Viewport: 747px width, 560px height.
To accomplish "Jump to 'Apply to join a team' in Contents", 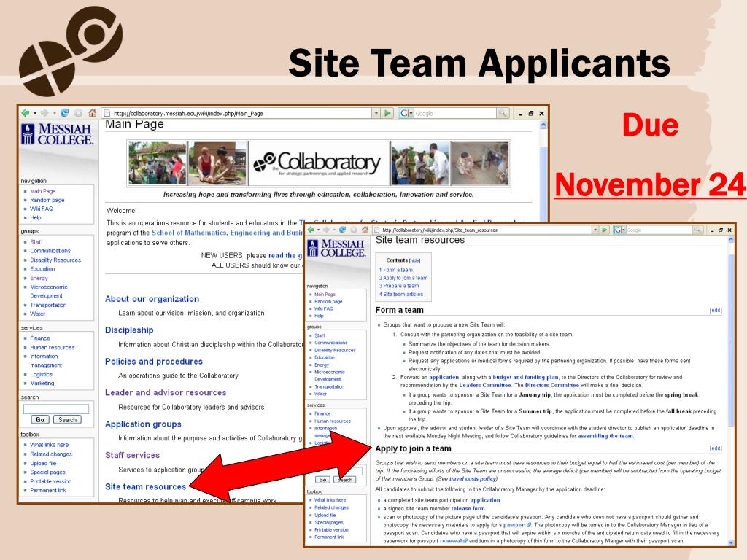I will click(403, 278).
